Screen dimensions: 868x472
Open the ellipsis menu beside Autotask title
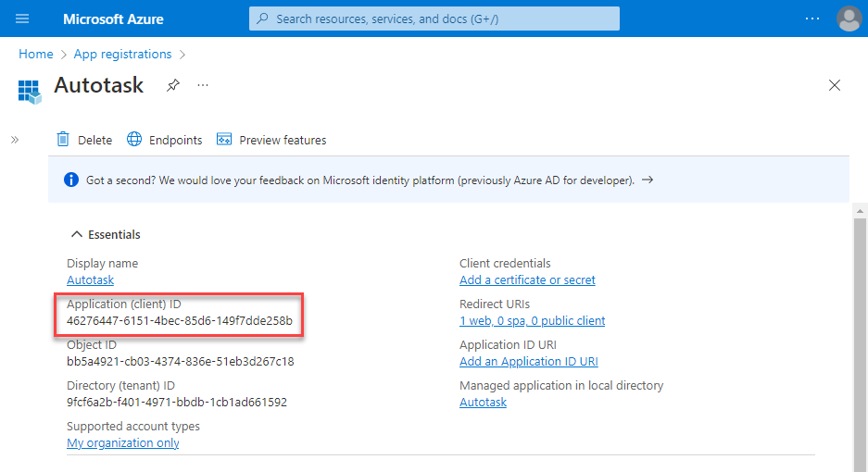tap(203, 85)
